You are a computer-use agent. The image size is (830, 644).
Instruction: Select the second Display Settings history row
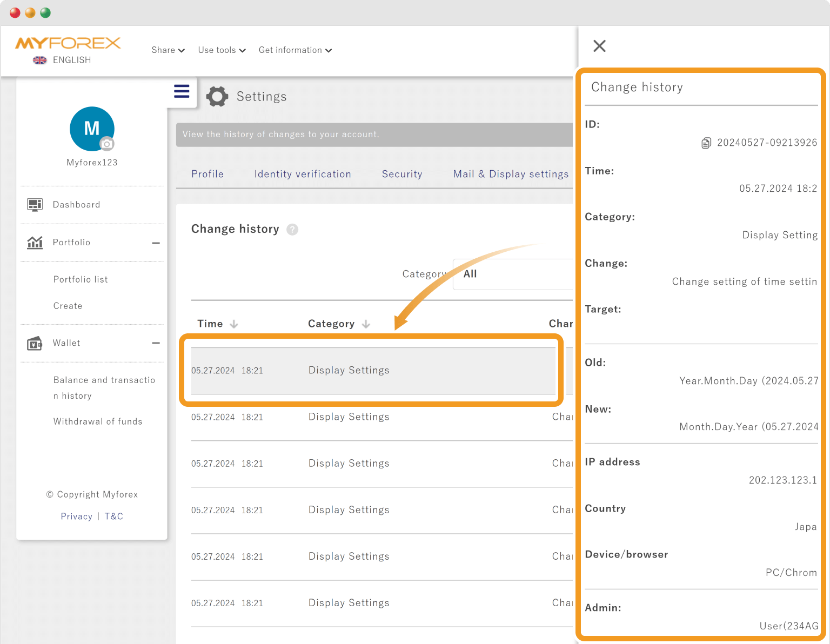382,417
